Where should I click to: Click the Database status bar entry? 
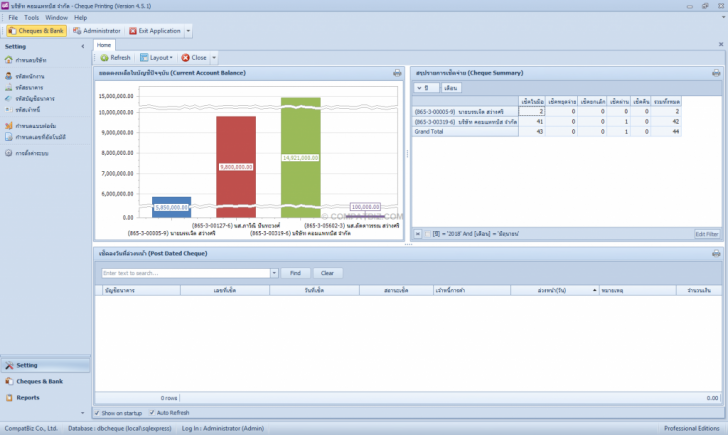[x=120, y=429]
